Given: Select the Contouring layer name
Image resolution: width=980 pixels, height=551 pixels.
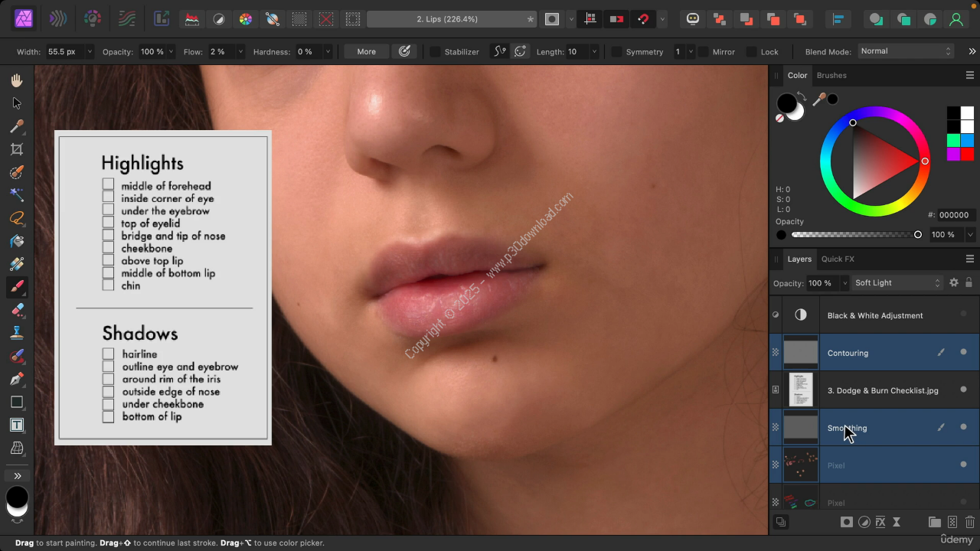Looking at the screenshot, I should (848, 353).
